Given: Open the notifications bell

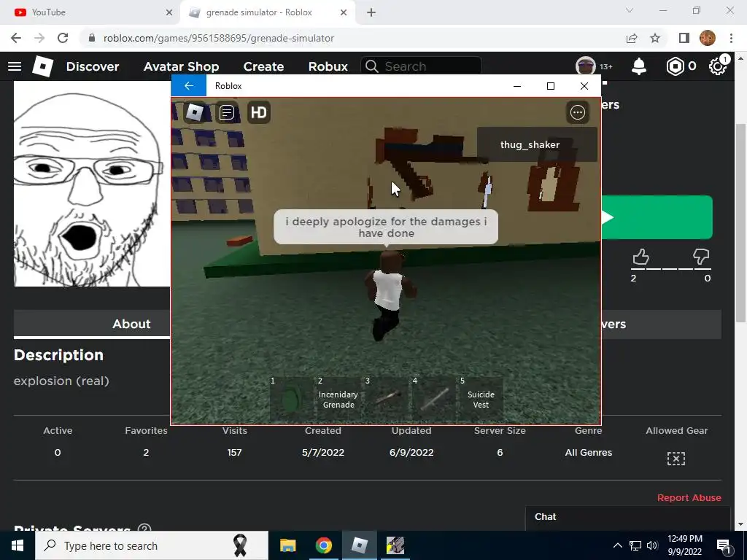Looking at the screenshot, I should [x=639, y=66].
